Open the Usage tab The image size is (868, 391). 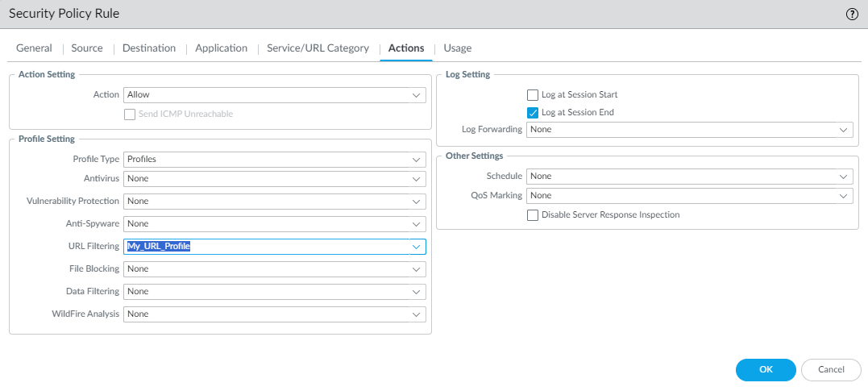point(458,48)
